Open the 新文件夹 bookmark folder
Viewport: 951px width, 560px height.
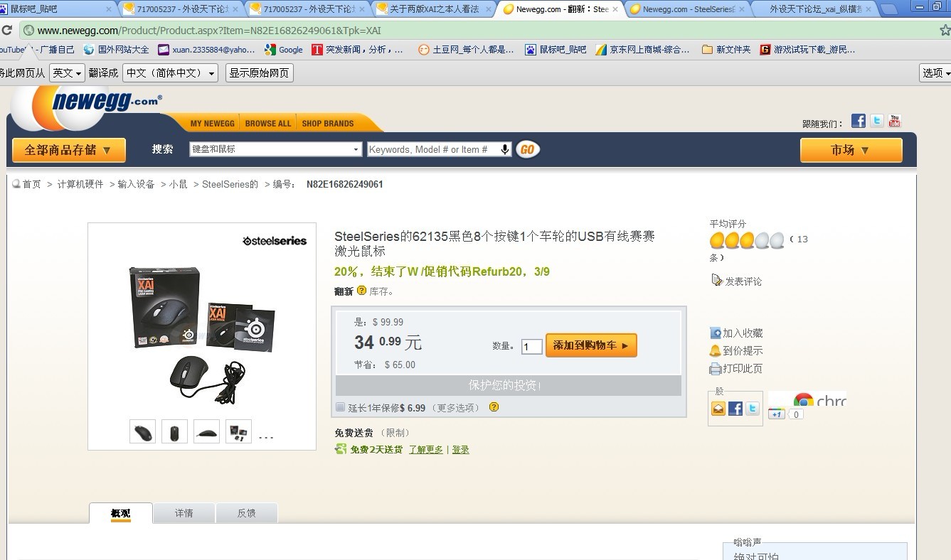pyautogui.click(x=726, y=50)
